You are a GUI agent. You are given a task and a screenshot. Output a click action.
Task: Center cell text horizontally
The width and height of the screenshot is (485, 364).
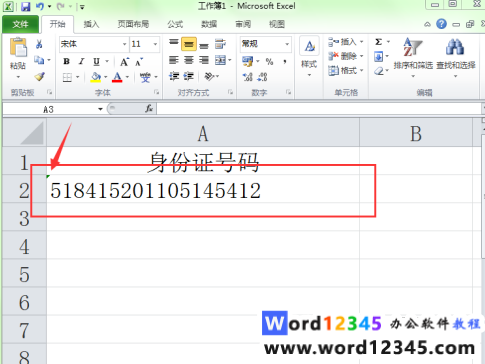tap(189, 60)
